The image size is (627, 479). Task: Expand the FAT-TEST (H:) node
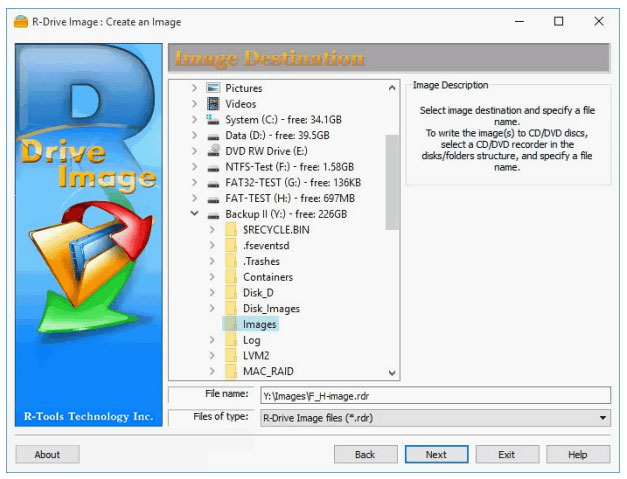click(x=194, y=198)
